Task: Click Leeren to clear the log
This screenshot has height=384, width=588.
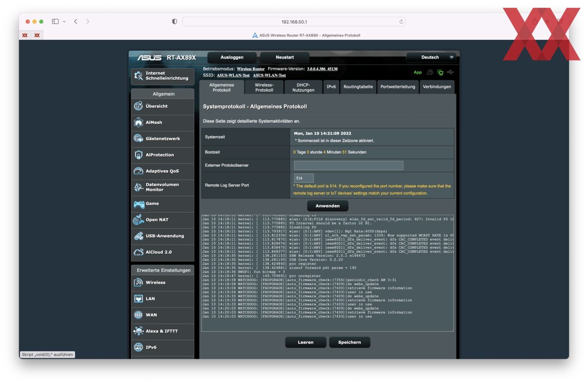Action: pyautogui.click(x=306, y=343)
